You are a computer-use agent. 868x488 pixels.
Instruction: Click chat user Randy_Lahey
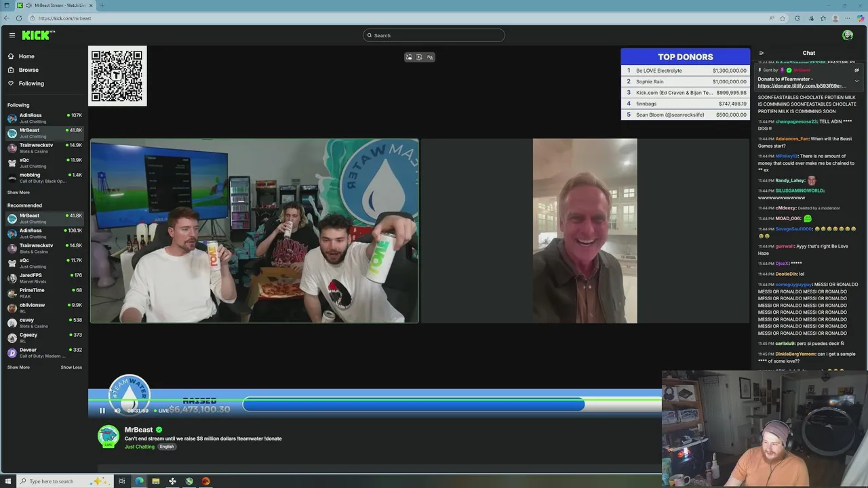(x=790, y=180)
